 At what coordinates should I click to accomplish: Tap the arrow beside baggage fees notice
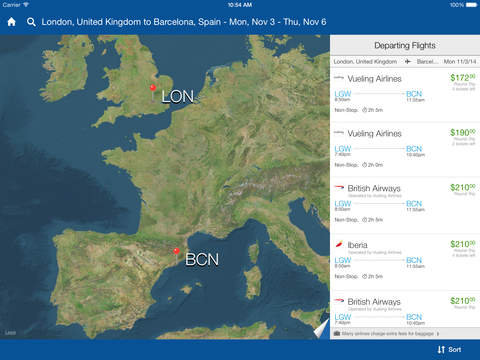[438, 333]
